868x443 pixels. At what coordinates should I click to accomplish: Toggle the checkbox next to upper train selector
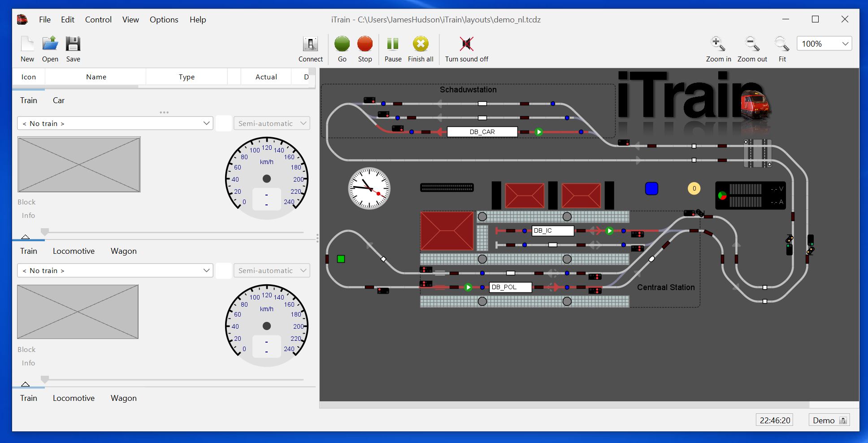pos(223,123)
